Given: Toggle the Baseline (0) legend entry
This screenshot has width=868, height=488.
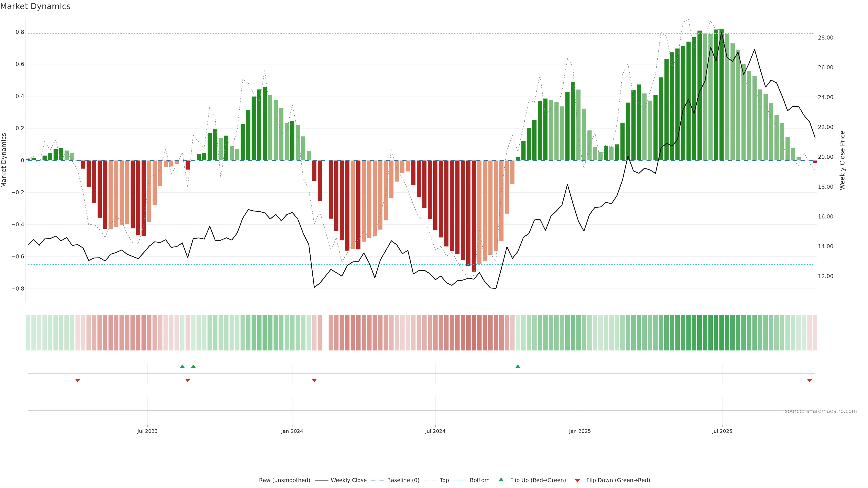Looking at the screenshot, I should 403,480.
